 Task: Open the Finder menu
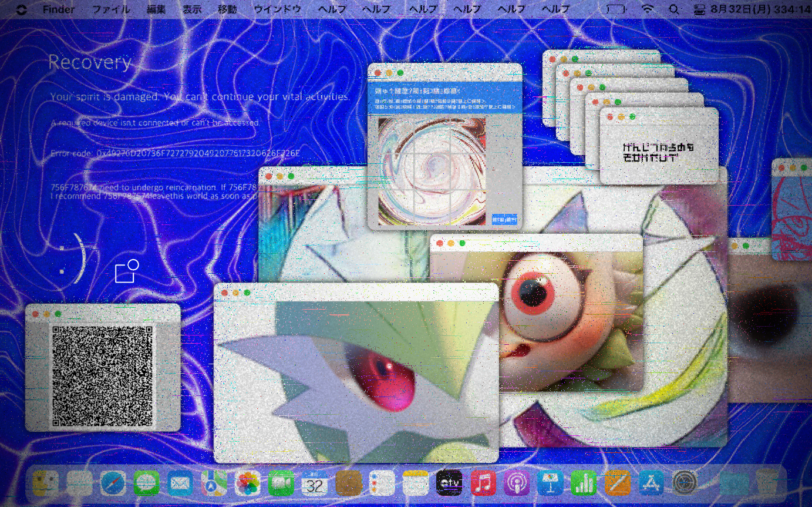click(59, 9)
